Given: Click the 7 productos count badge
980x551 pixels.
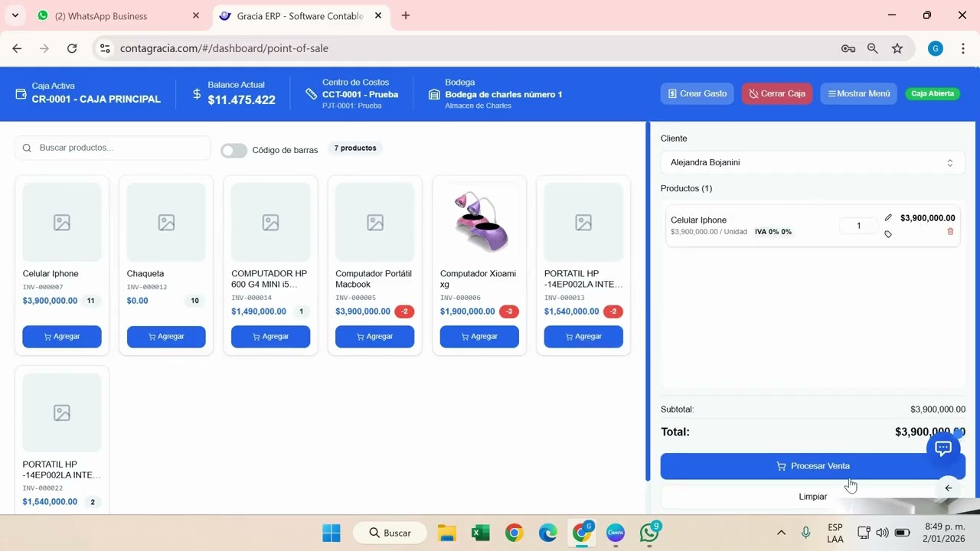Looking at the screenshot, I should pyautogui.click(x=355, y=148).
